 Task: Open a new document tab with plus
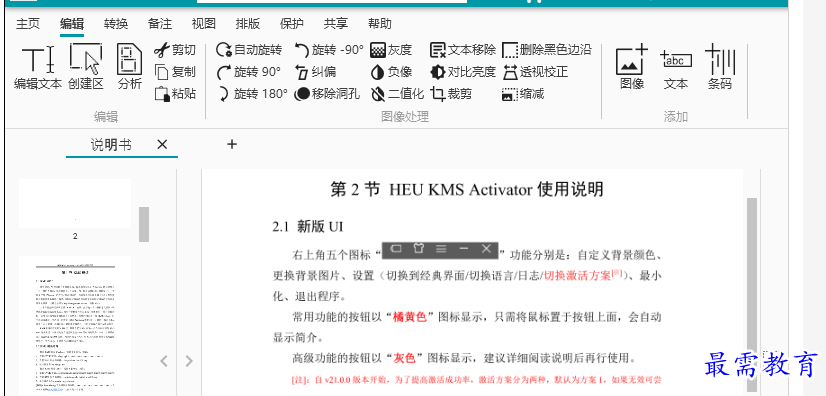tap(232, 144)
